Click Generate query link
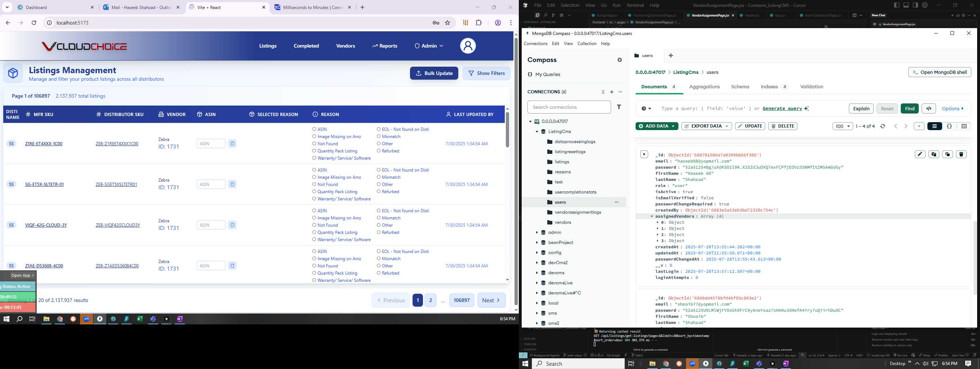The image size is (980, 369). [x=782, y=108]
